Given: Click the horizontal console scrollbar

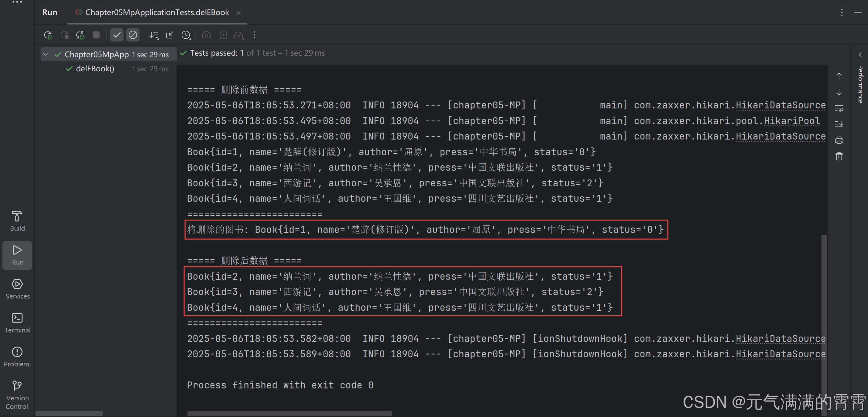Looking at the screenshot, I should (x=289, y=413).
